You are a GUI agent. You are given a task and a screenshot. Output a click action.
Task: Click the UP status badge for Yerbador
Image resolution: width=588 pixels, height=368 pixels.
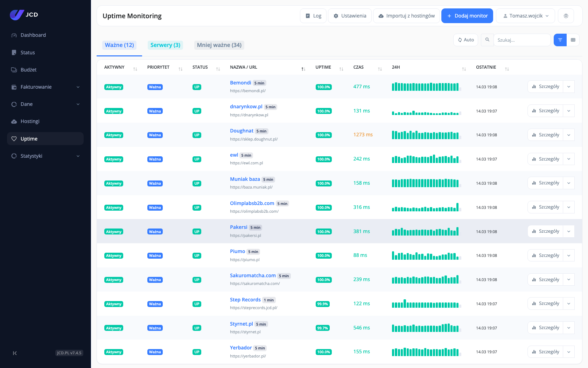[x=197, y=352]
